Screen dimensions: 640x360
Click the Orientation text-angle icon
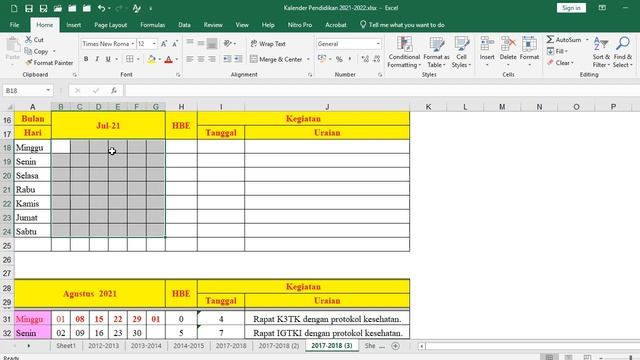point(228,43)
